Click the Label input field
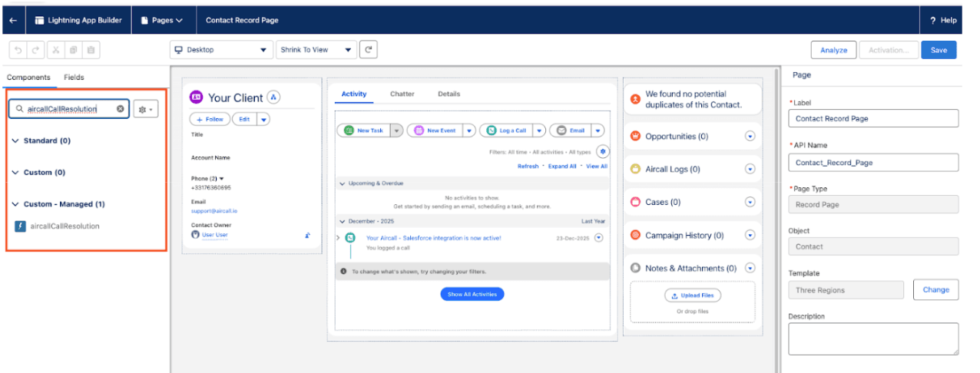 click(x=873, y=119)
